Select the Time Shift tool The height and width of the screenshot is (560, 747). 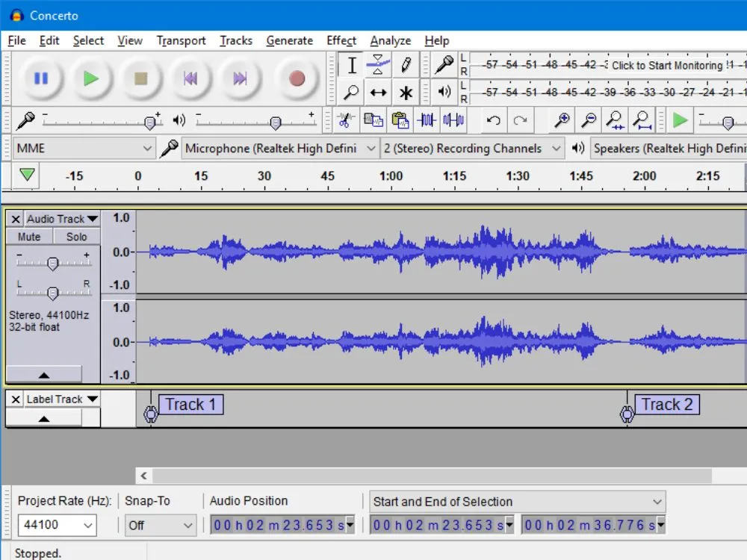tap(379, 93)
